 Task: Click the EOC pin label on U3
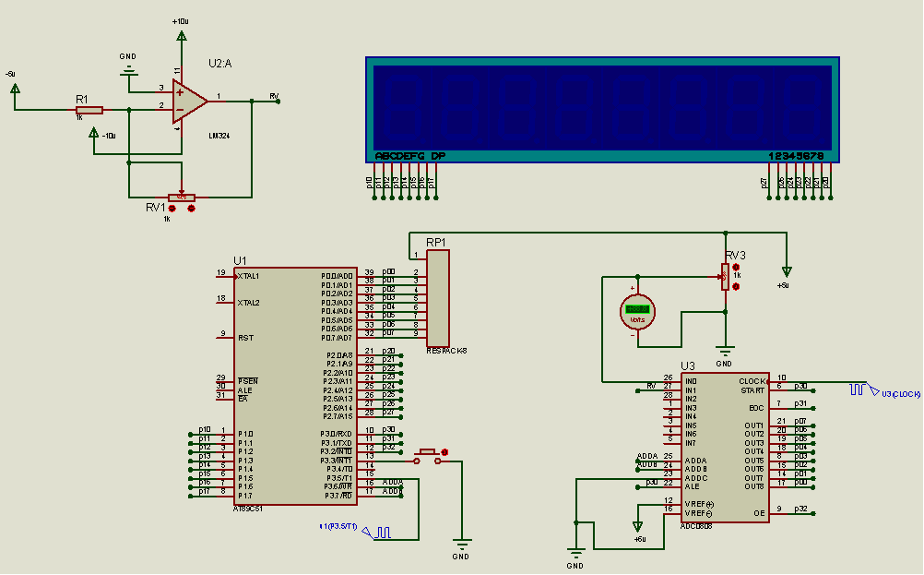757,408
